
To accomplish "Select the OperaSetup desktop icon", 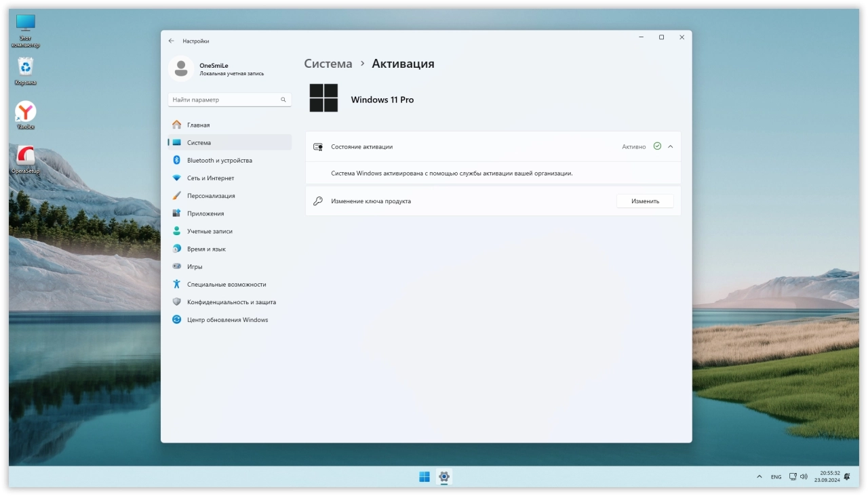I will point(25,160).
